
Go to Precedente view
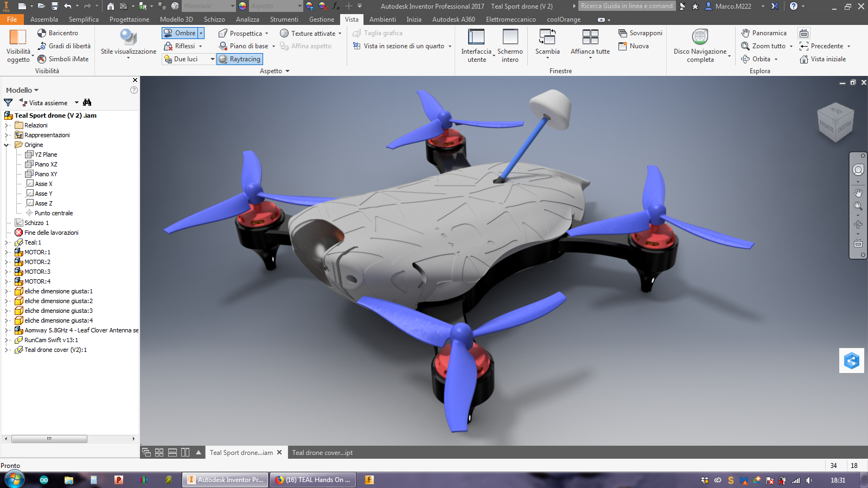(822, 46)
